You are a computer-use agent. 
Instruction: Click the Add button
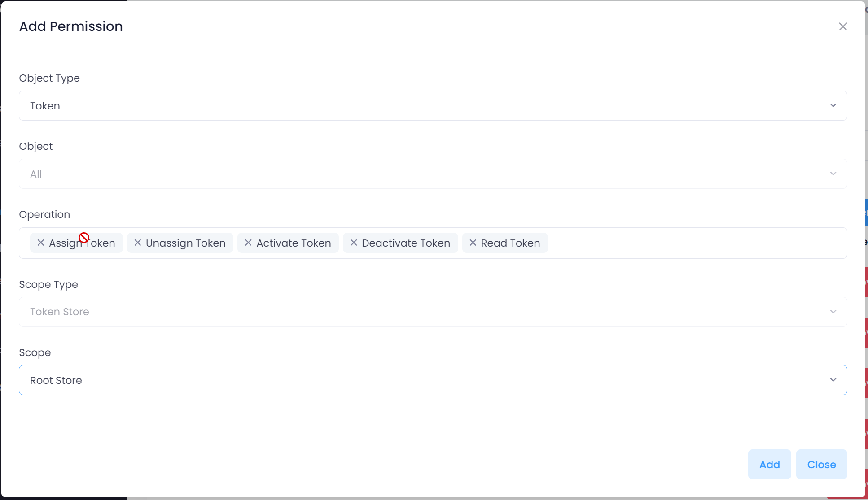(x=769, y=464)
